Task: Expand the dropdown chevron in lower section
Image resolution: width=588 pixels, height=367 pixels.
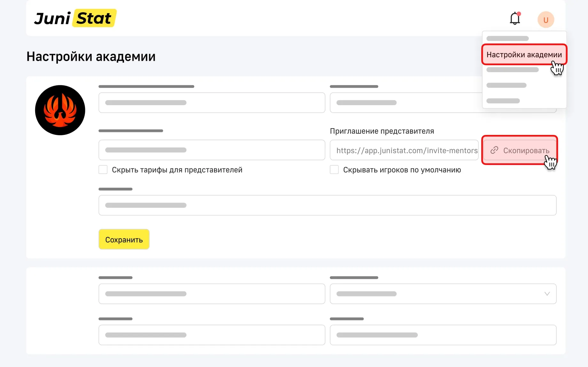Action: pyautogui.click(x=547, y=294)
